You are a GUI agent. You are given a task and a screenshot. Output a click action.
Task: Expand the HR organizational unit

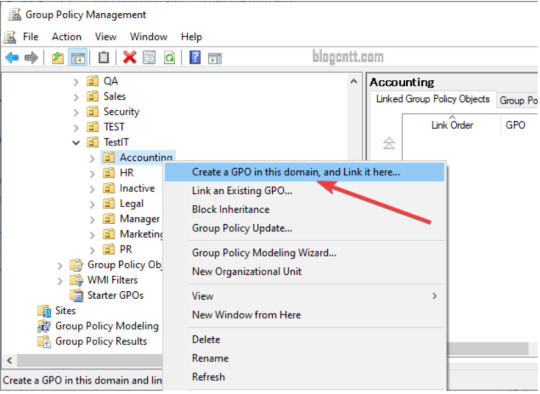point(92,173)
